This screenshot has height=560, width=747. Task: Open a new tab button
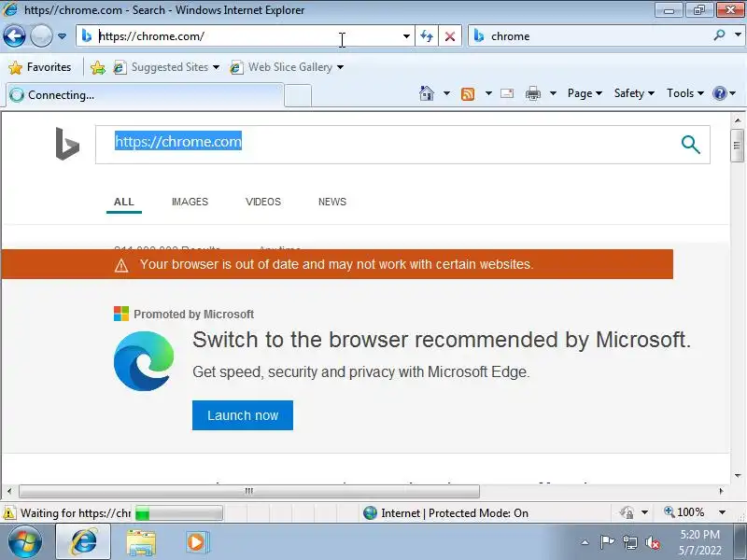coord(298,95)
